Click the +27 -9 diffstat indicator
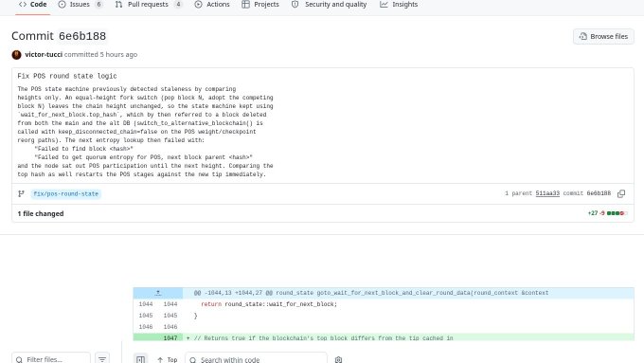This screenshot has width=644, height=363. (607, 213)
